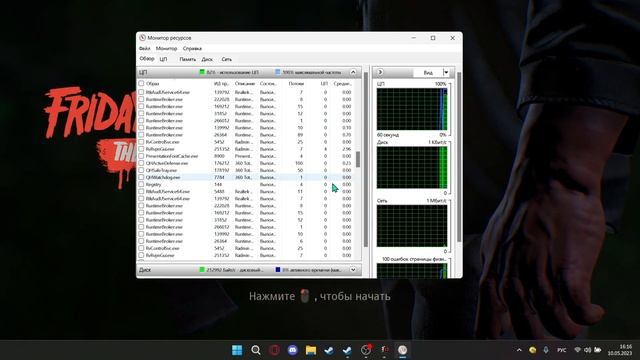The height and width of the screenshot is (360, 640).
Task: Click the ЦП 100% usage graph
Action: pos(412,109)
